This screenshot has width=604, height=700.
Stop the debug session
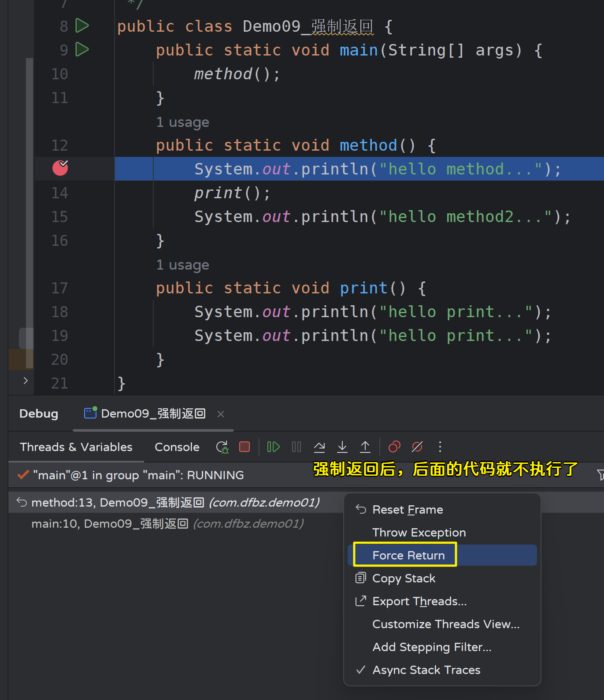pos(245,447)
